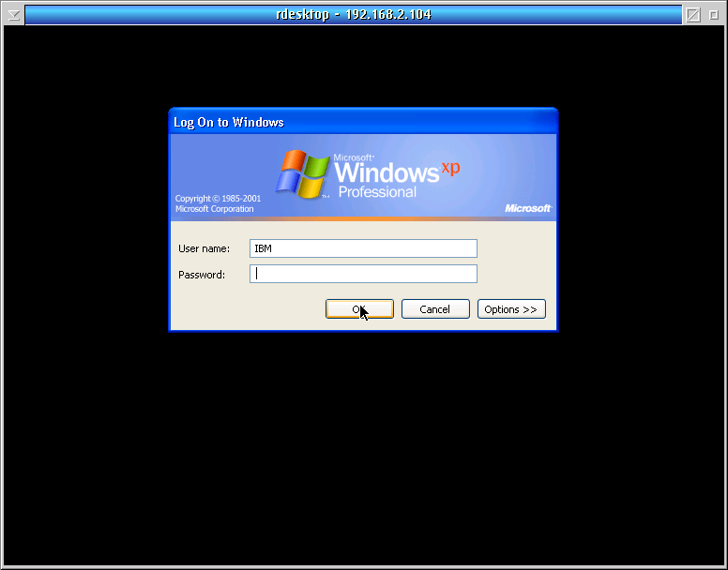Focus the User name field containing IBM
728x570 pixels.
[363, 248]
